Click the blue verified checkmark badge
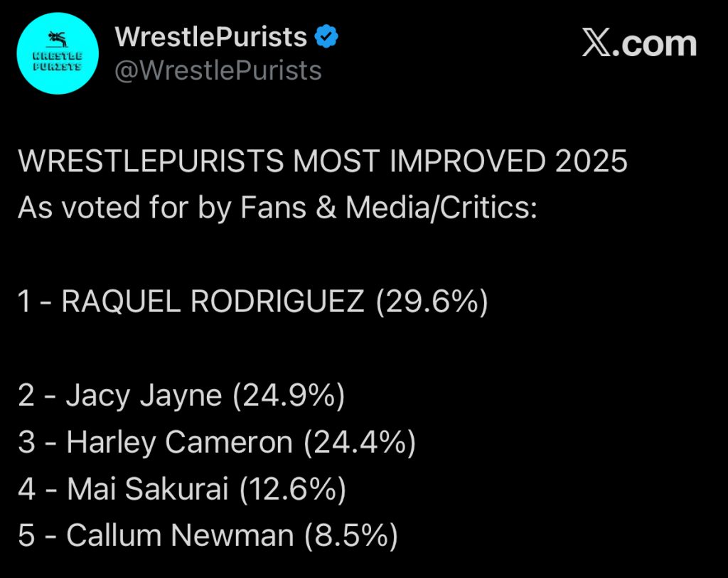The image size is (728, 578). click(326, 37)
